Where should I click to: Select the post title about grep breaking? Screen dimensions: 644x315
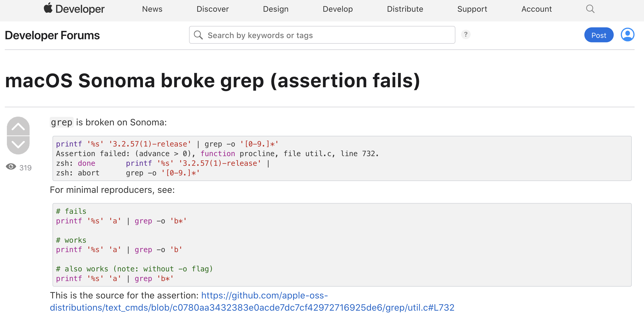(x=213, y=81)
